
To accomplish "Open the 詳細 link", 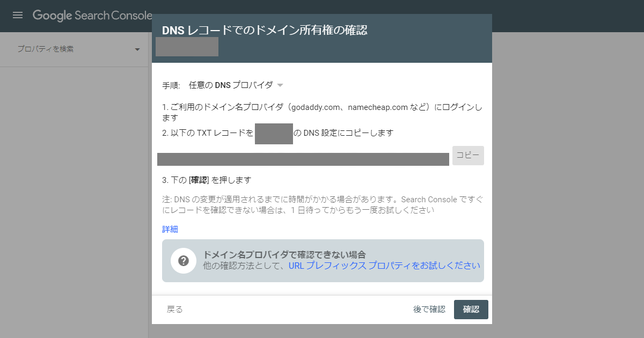I will 170,229.
